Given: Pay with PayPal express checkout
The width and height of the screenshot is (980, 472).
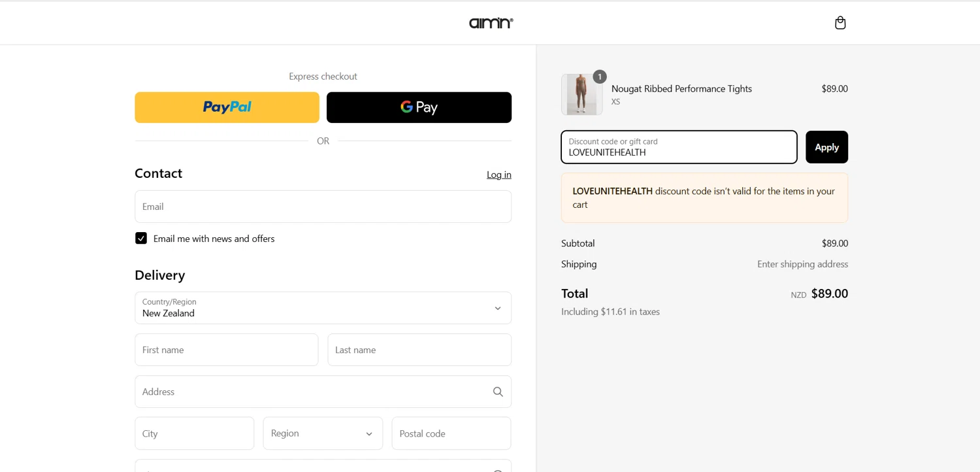Looking at the screenshot, I should click(227, 107).
